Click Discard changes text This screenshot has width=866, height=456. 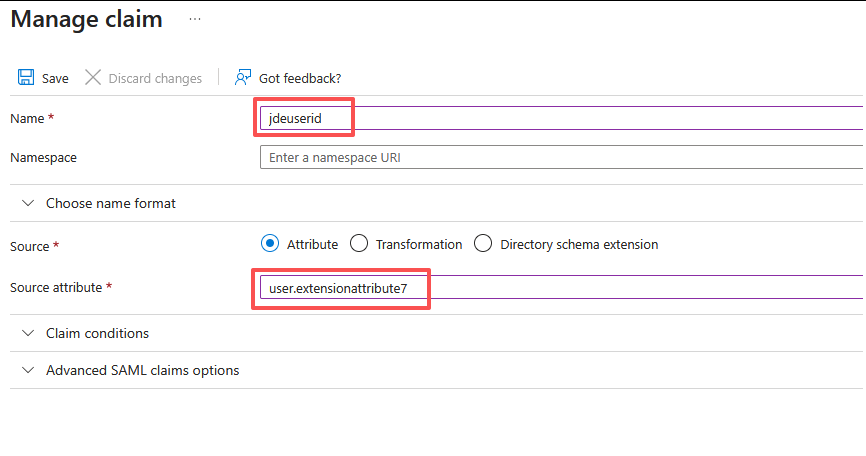tap(155, 78)
